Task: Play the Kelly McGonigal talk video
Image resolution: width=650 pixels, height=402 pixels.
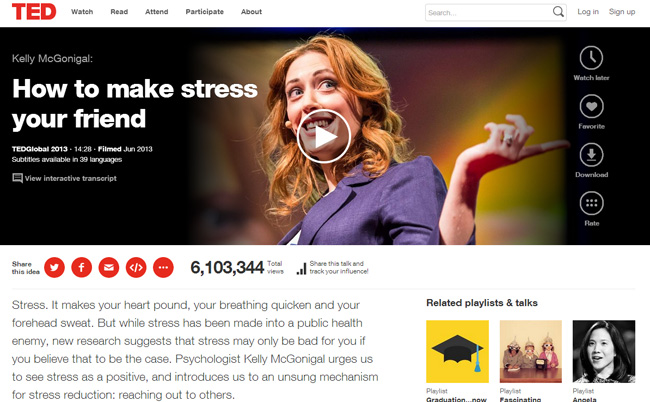Action: tap(324, 137)
